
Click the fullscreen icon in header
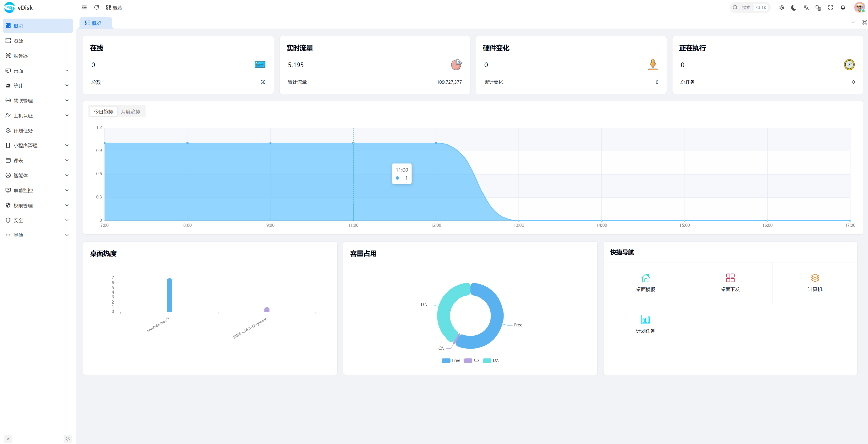point(830,7)
